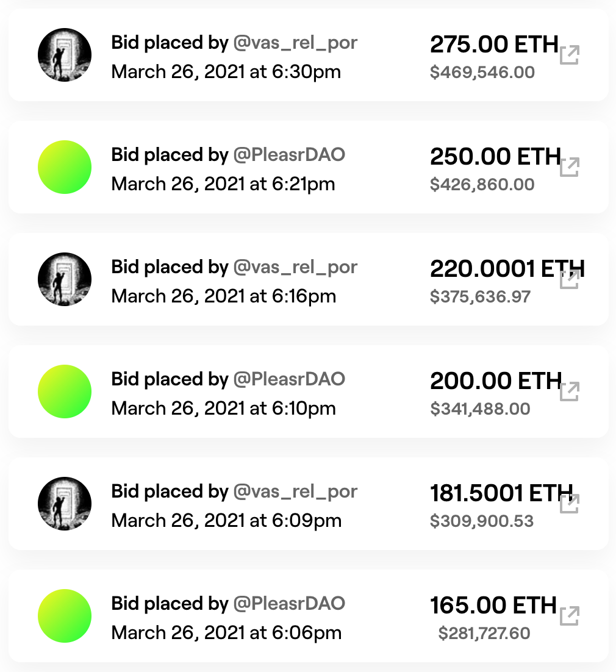Open vas_rel_por avatar on 275.00 ETH bid

[65, 55]
